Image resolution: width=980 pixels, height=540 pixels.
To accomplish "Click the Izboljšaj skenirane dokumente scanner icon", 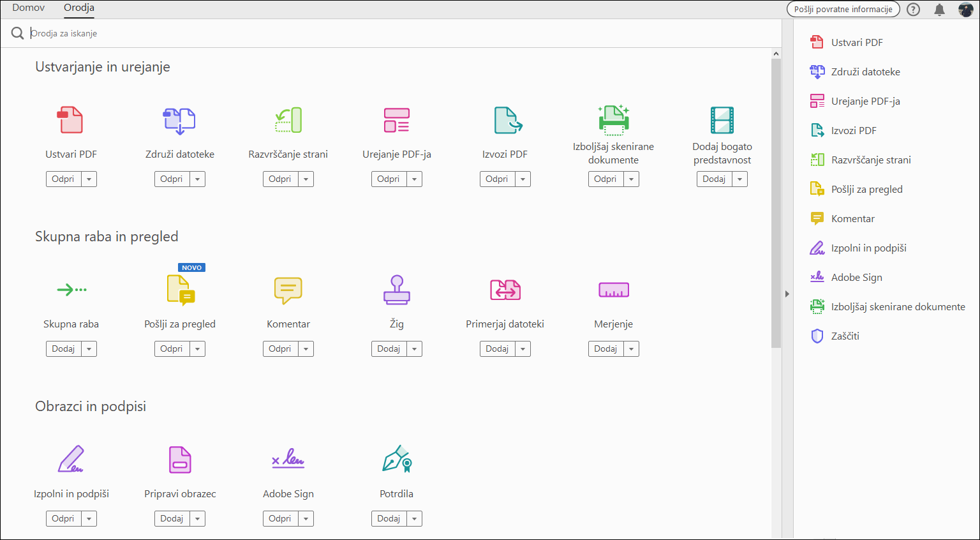I will [614, 120].
